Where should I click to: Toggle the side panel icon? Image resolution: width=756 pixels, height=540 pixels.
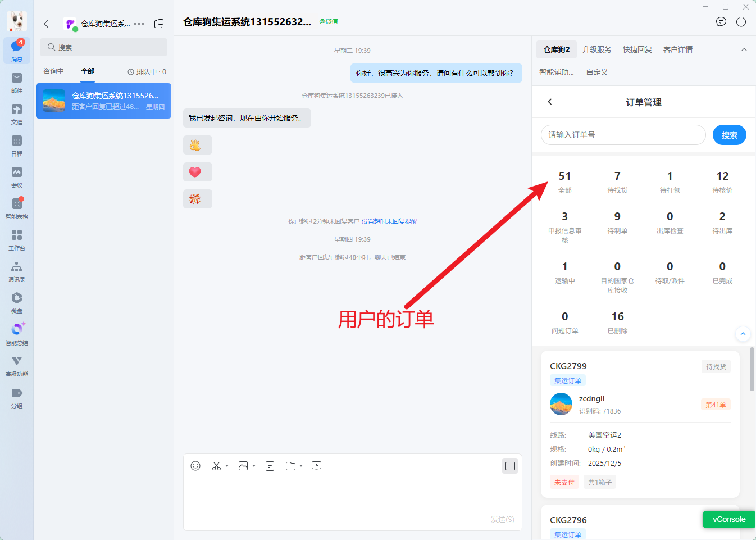point(510,466)
